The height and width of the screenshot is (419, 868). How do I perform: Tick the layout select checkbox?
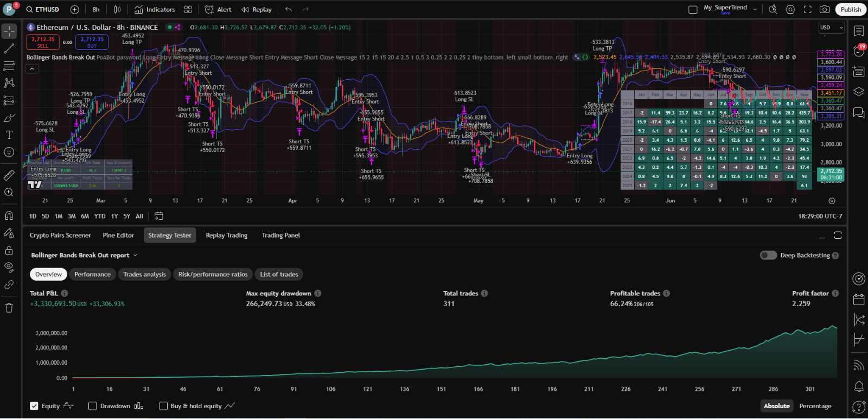pyautogui.click(x=693, y=9)
